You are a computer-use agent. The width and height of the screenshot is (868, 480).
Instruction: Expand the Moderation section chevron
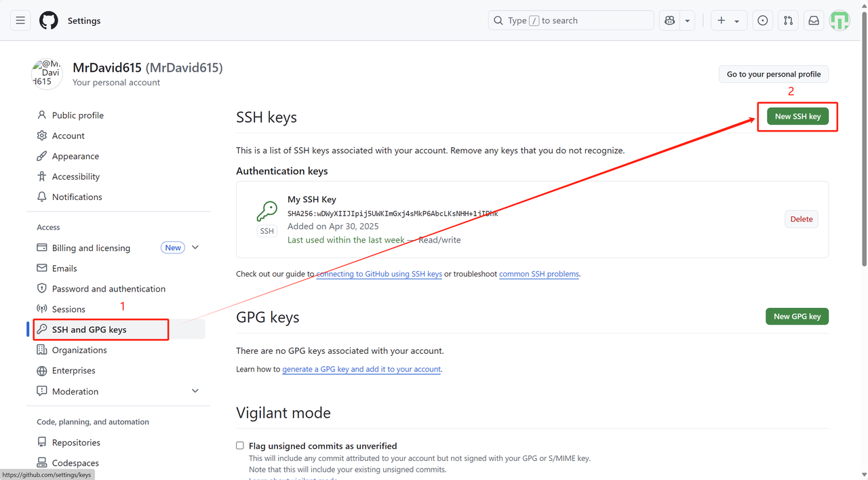[x=195, y=391]
